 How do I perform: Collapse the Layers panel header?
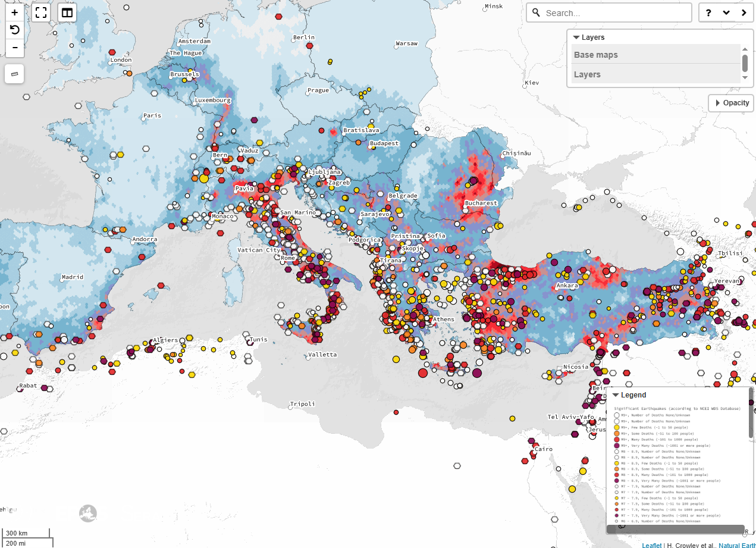pyautogui.click(x=589, y=37)
